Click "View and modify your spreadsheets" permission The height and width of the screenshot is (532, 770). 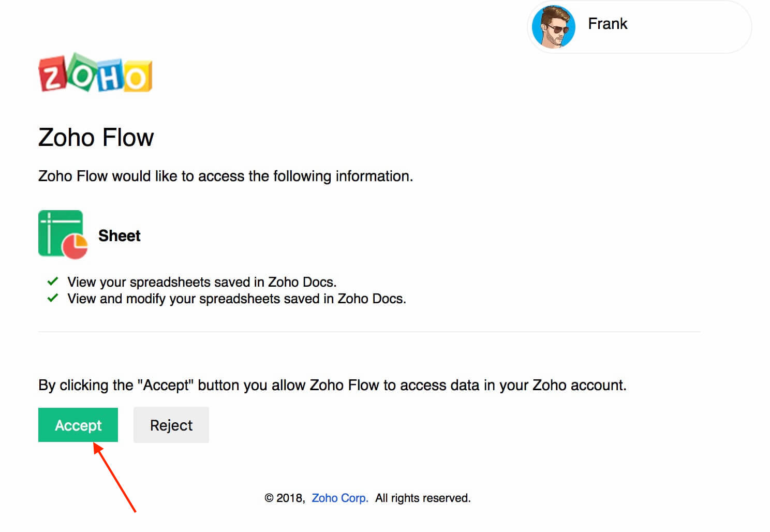236,299
